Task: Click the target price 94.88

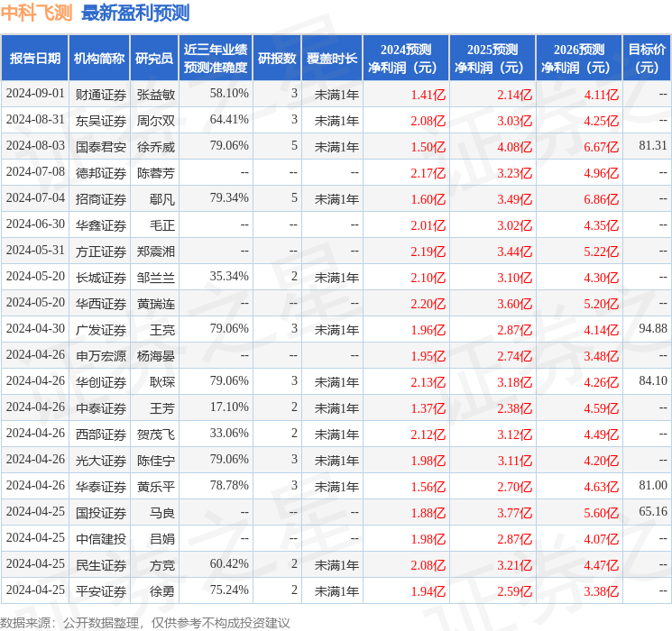Action: click(x=653, y=328)
